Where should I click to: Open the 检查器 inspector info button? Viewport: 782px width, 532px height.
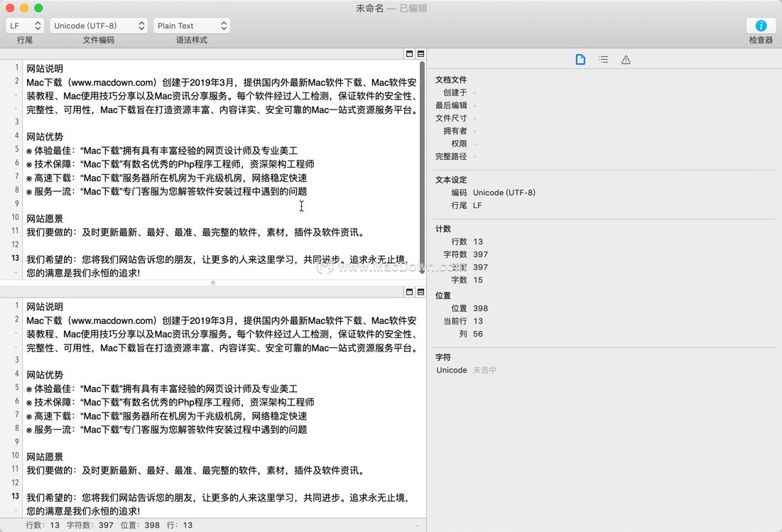760,26
